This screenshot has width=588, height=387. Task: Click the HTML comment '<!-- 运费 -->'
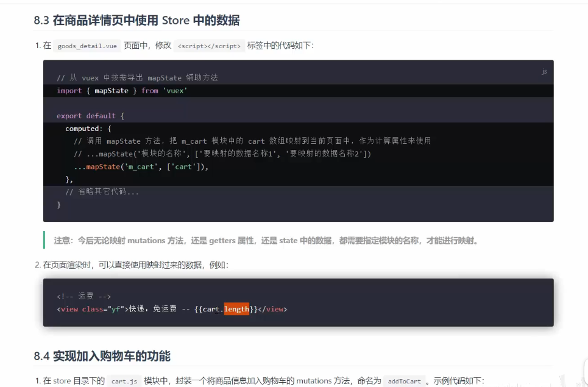(83, 296)
